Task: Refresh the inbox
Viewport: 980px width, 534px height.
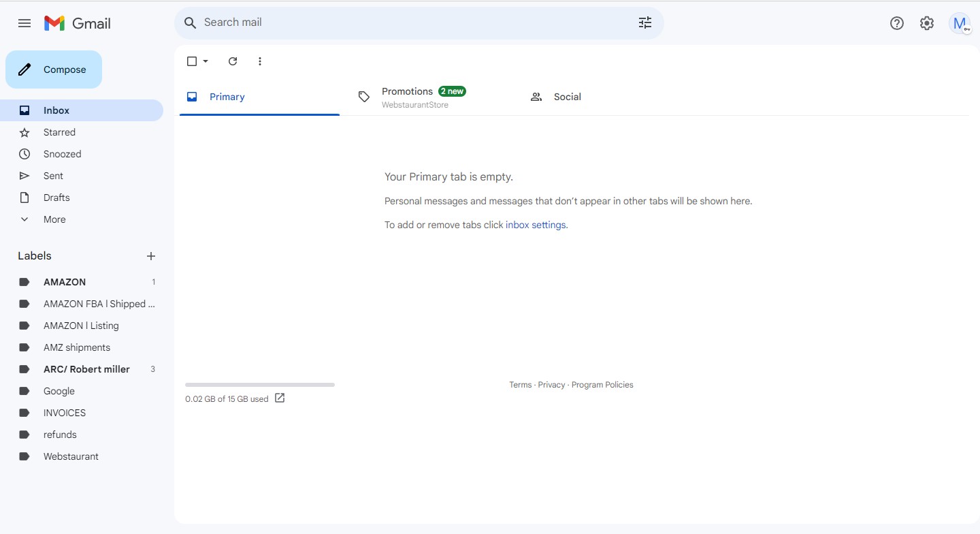Action: click(x=233, y=61)
